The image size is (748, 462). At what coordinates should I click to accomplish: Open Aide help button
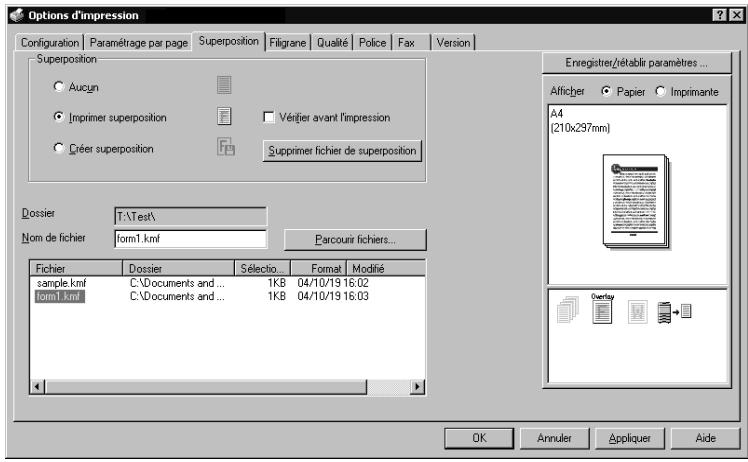tap(705, 438)
